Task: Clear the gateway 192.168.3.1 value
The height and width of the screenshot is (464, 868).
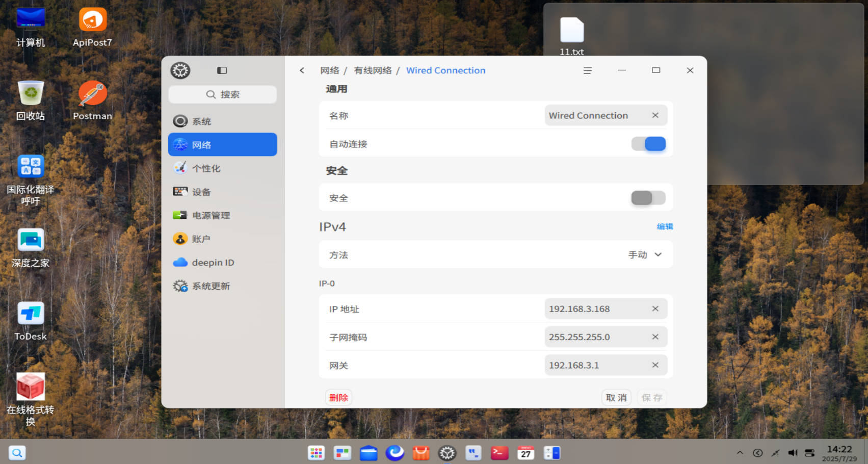Action: (x=655, y=365)
